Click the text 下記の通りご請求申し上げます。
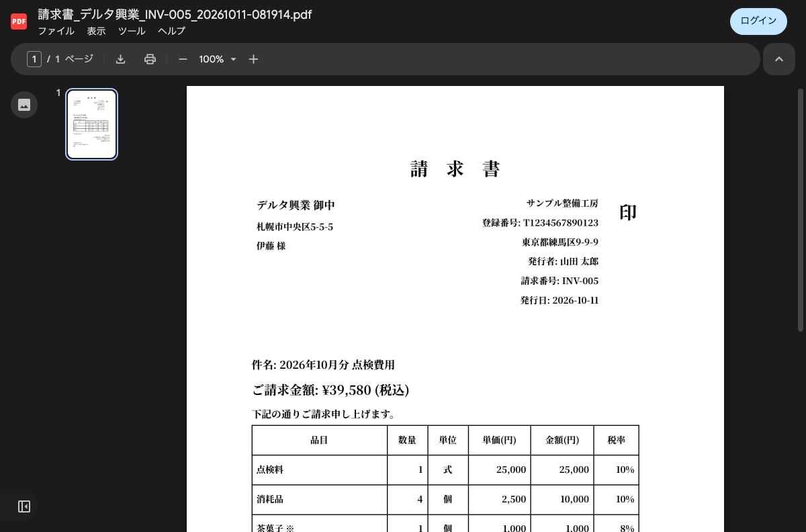The height and width of the screenshot is (532, 806). tap(324, 414)
